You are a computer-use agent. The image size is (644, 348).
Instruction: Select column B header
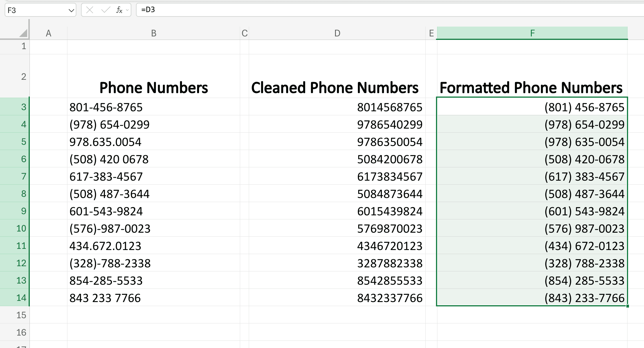pos(153,33)
